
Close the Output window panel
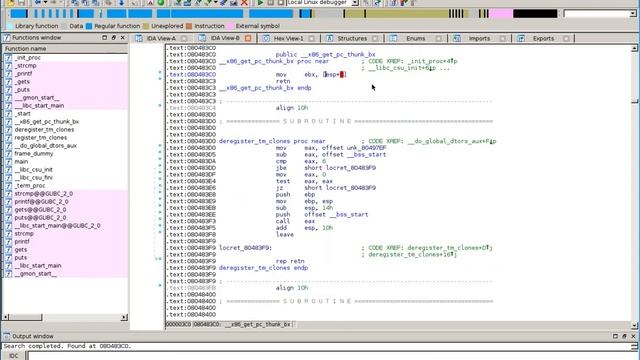coord(633,336)
